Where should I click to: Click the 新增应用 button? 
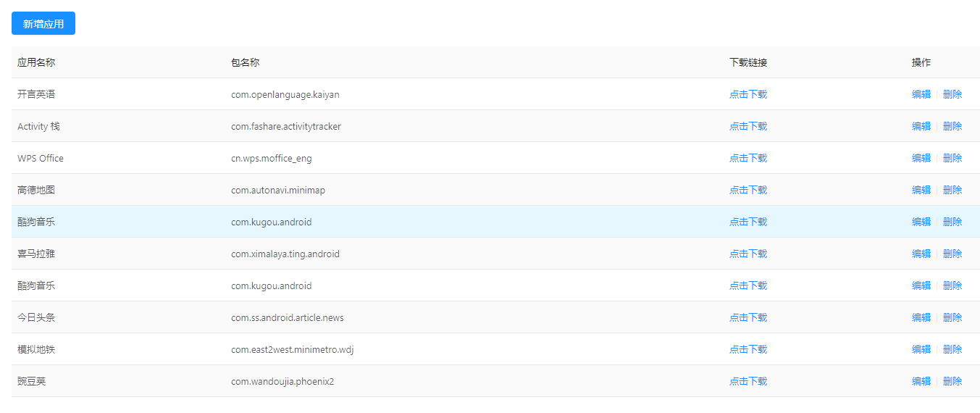(43, 23)
